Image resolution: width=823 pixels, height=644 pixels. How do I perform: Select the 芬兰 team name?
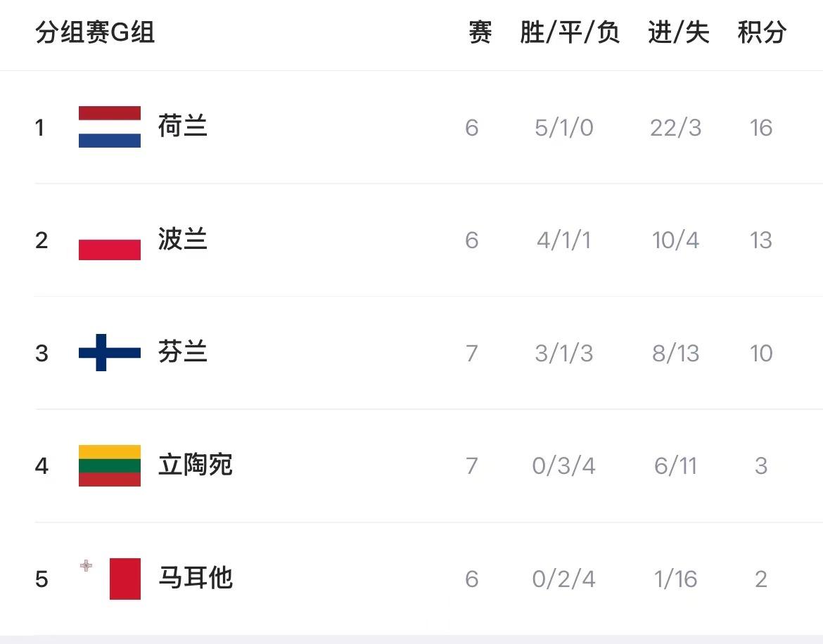183,353
